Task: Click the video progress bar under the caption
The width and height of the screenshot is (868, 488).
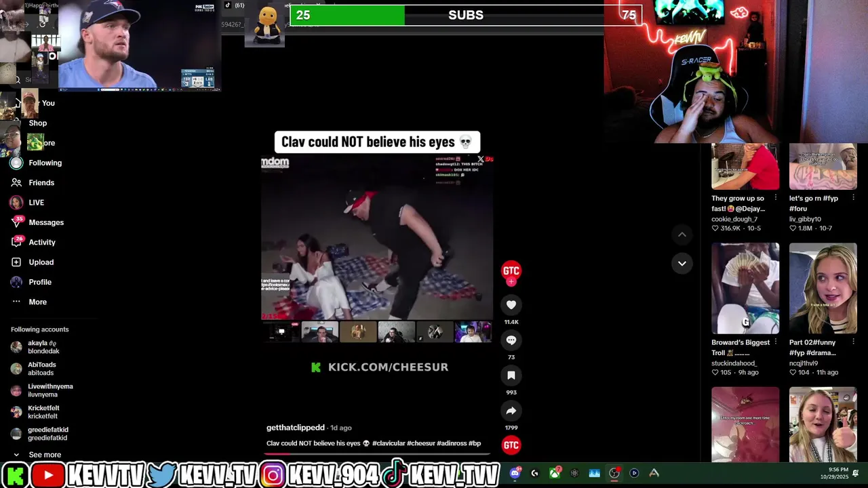Action: (x=378, y=453)
